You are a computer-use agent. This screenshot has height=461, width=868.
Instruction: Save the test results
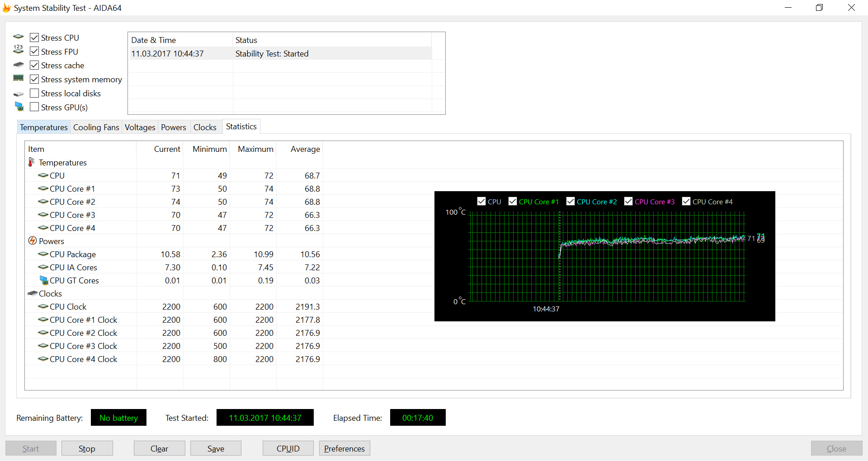pyautogui.click(x=216, y=448)
